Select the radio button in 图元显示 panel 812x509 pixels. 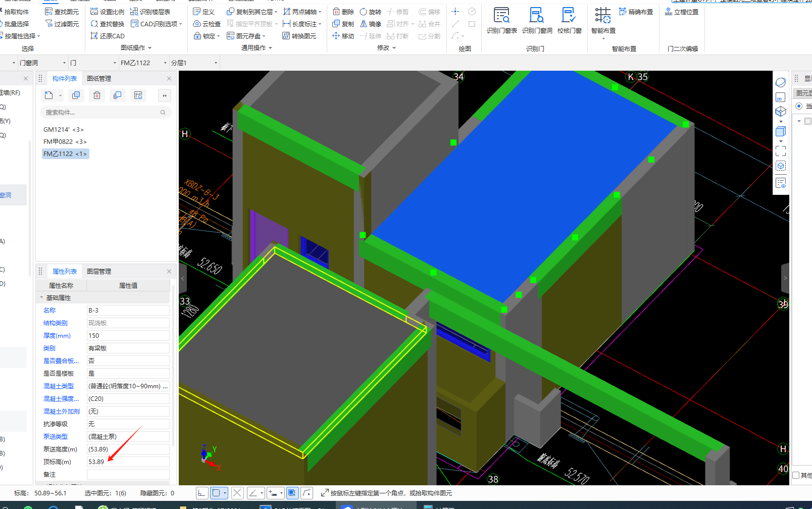click(799, 106)
